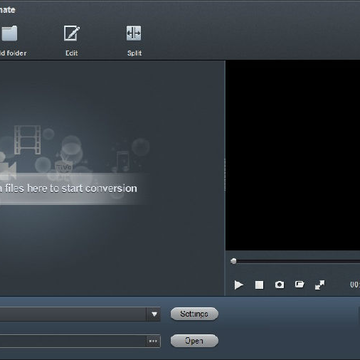Expand the output format dropdown arrow
This screenshot has width=360, height=360.
(154, 314)
